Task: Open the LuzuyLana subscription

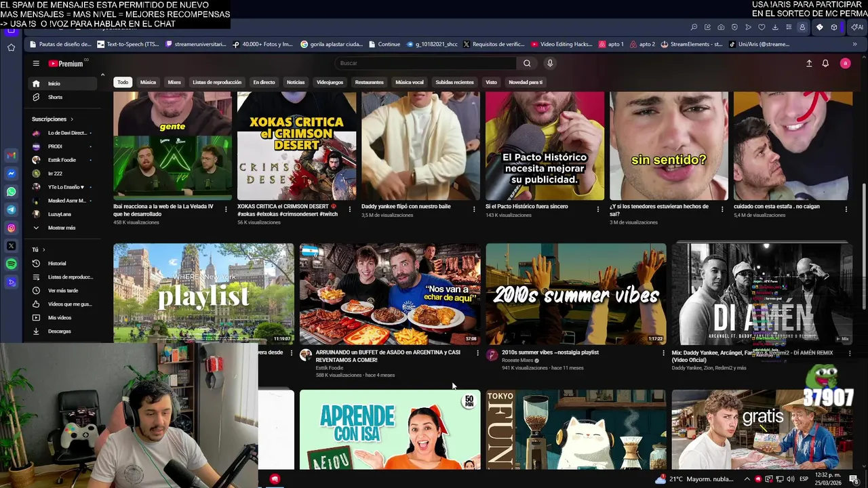Action: click(64, 214)
